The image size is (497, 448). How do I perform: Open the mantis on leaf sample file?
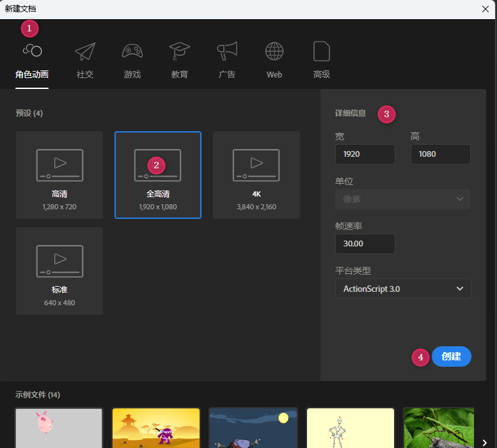(439, 428)
